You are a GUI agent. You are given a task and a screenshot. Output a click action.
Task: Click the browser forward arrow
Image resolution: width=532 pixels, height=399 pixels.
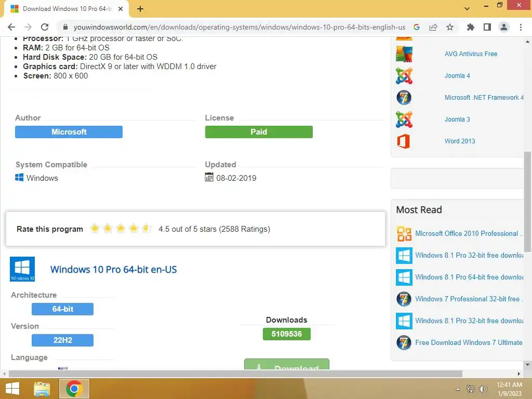pos(28,27)
